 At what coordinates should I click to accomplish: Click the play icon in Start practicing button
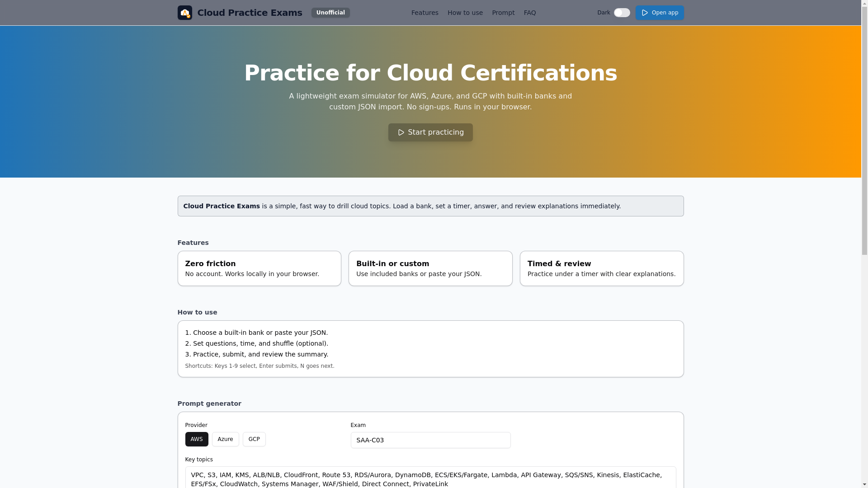(401, 132)
